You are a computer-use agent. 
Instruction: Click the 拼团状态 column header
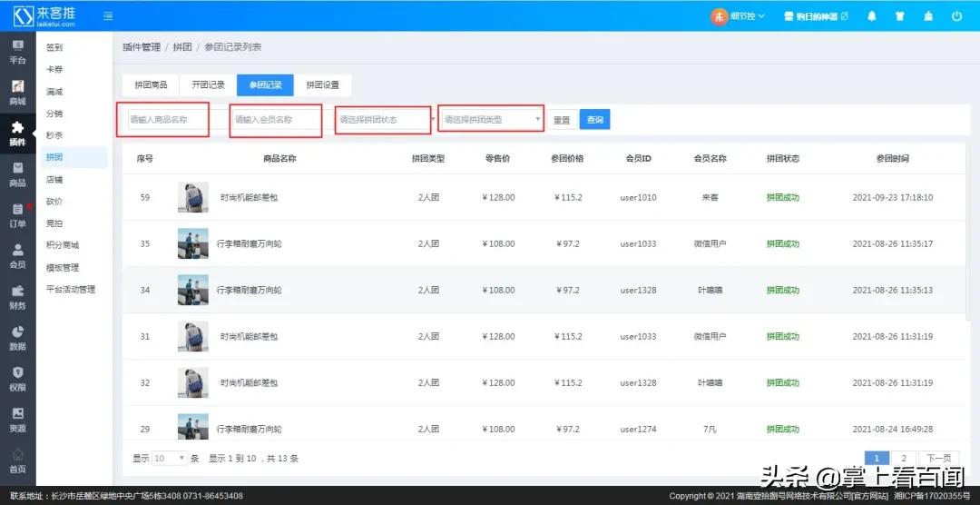click(x=782, y=158)
